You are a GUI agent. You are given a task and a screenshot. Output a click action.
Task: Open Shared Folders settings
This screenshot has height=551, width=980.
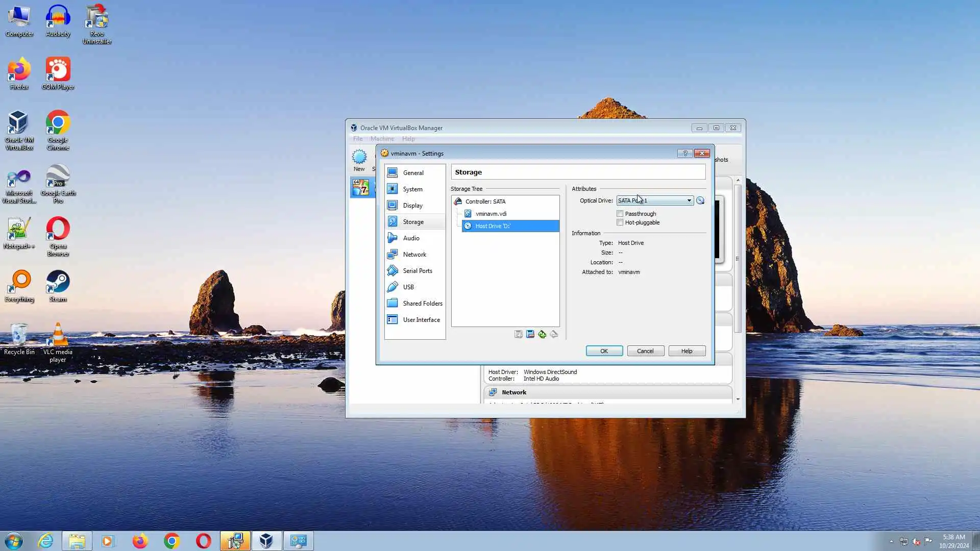point(422,304)
